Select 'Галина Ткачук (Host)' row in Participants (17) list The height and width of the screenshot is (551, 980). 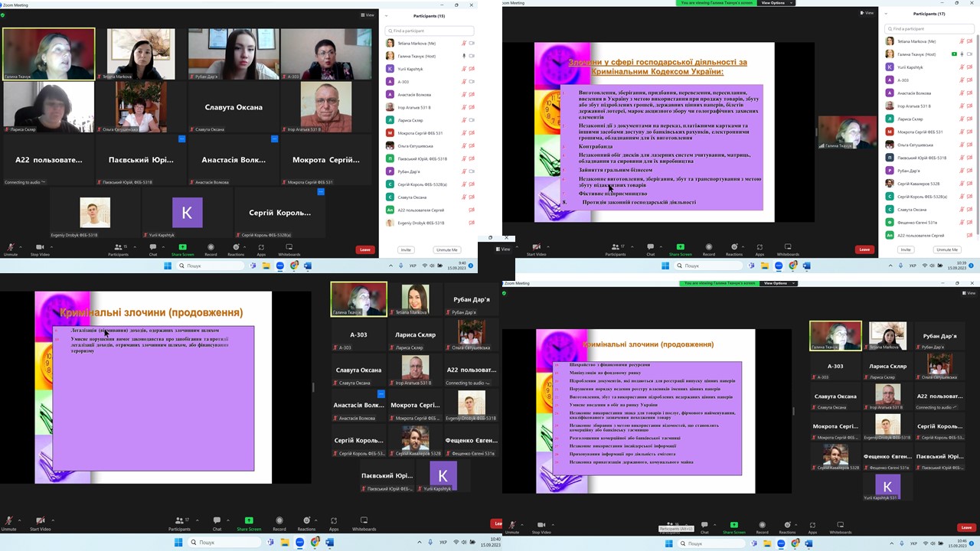(929, 54)
